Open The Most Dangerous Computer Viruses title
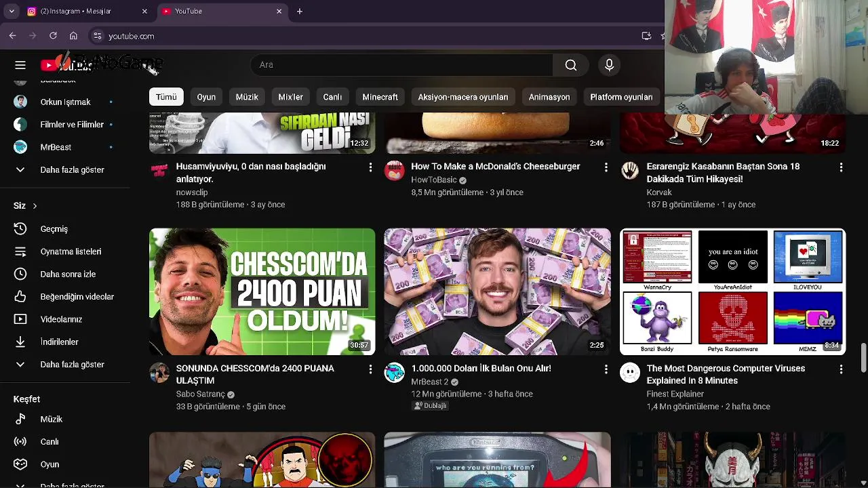This screenshot has width=868, height=488. [x=726, y=374]
